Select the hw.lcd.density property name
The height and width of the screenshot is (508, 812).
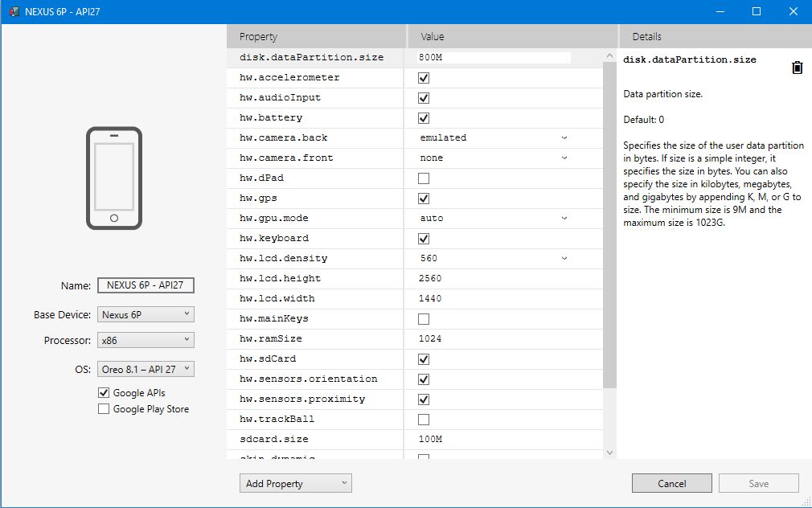(x=283, y=258)
